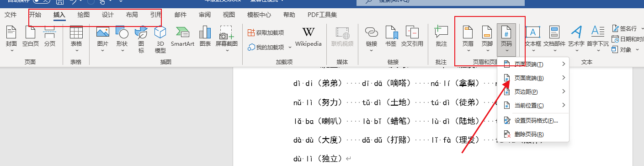Click the 我的加载项 button

tap(266, 47)
